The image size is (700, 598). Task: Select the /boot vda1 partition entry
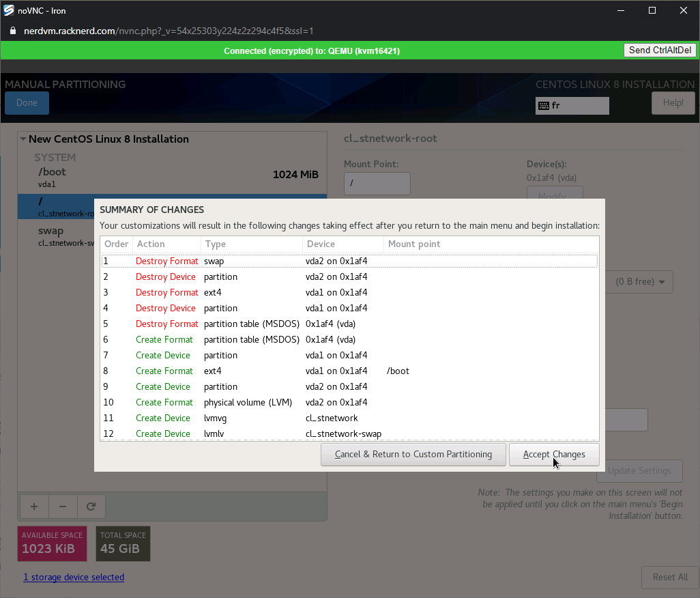171,177
